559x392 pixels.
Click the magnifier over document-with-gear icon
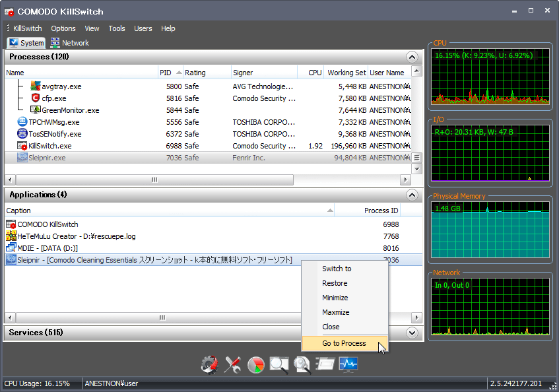pos(302,364)
